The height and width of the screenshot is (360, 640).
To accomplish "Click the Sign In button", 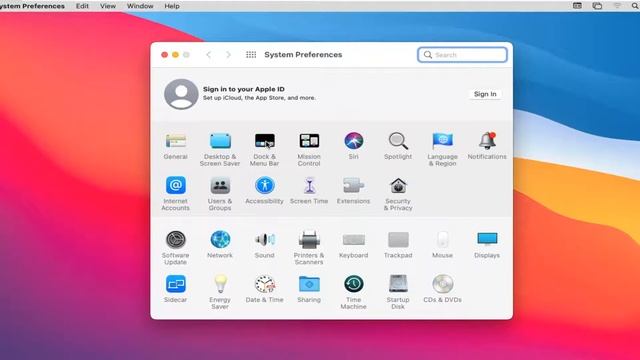I will 485,94.
